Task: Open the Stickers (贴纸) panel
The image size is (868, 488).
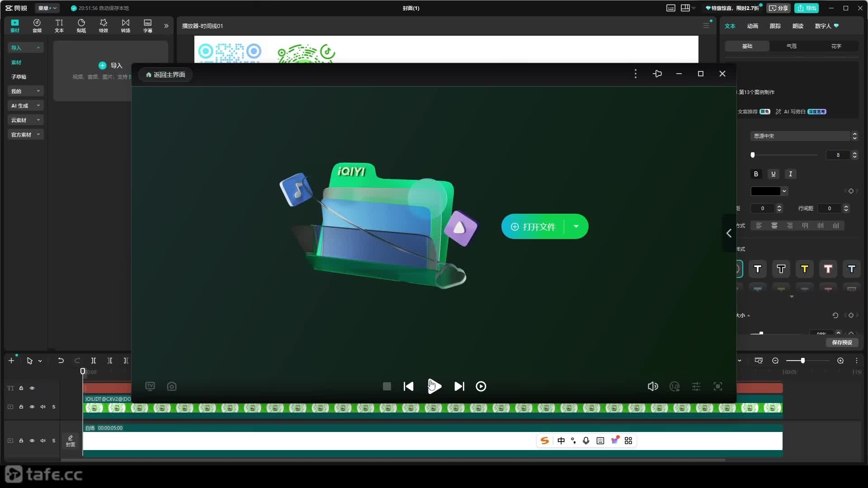Action: click(81, 26)
